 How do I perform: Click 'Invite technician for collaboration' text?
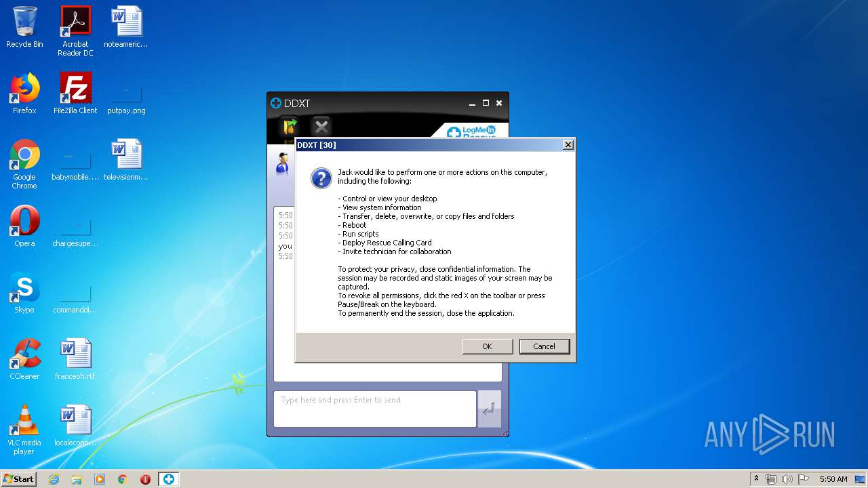(395, 251)
